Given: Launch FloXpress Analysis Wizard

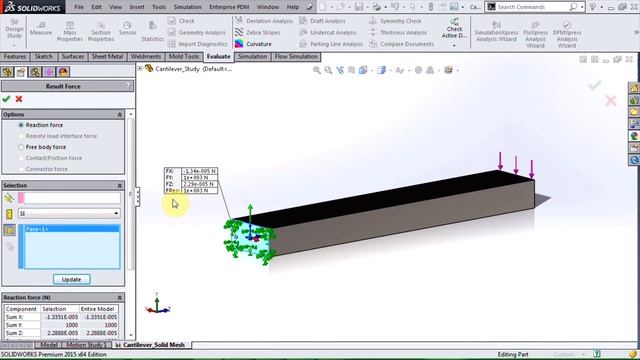Looking at the screenshot, I should click(x=535, y=35).
